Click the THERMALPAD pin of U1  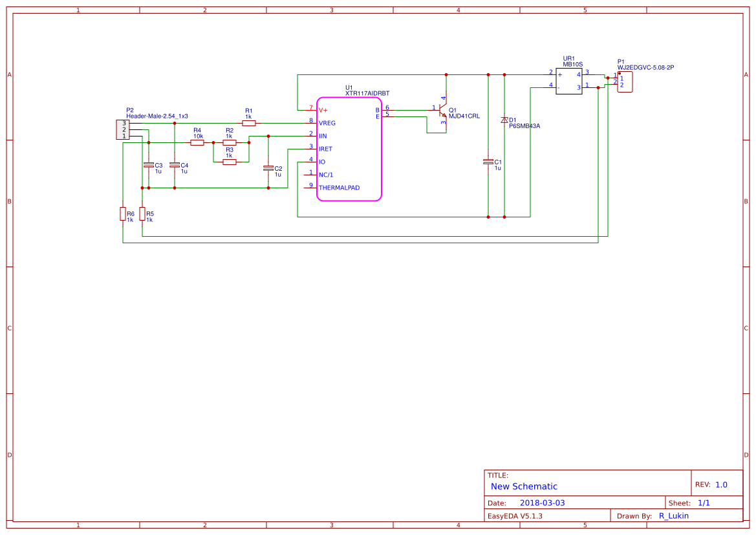[x=340, y=188]
